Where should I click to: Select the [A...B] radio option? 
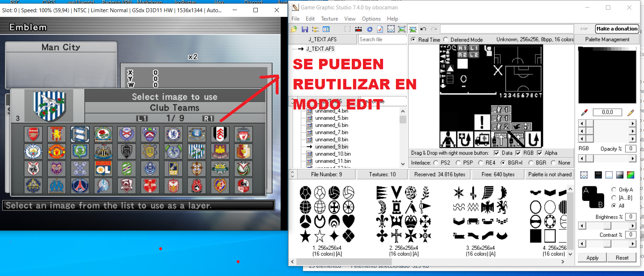pos(614,197)
